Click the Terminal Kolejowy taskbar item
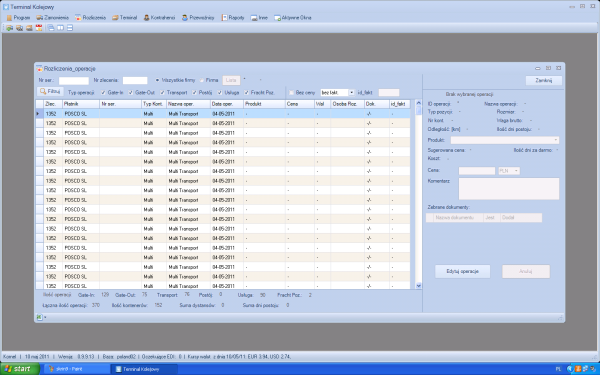Viewport: 600px width, 375px height. 143,369
